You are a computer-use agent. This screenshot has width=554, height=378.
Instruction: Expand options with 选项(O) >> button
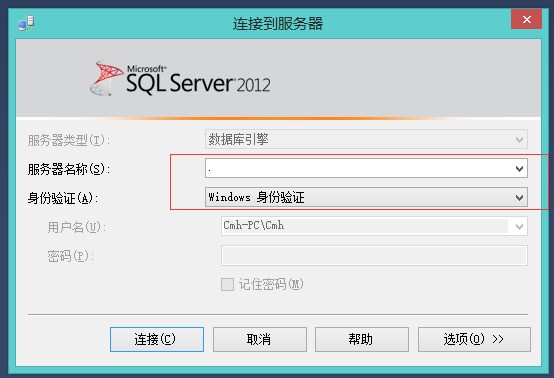[474, 339]
